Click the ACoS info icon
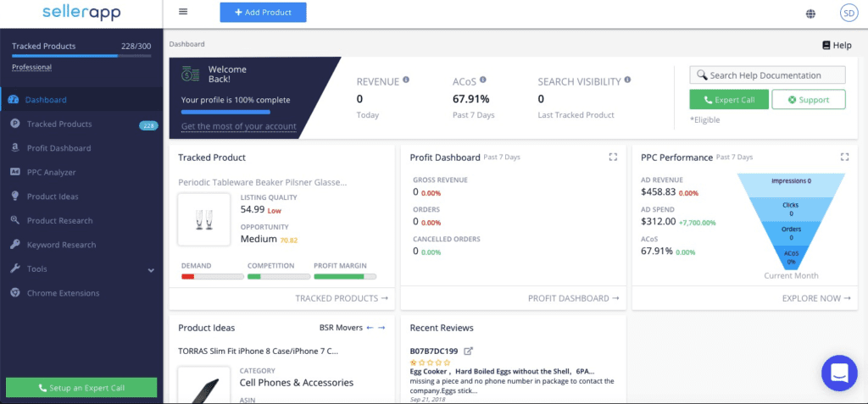Viewport: 868px width, 404px height. tap(482, 80)
